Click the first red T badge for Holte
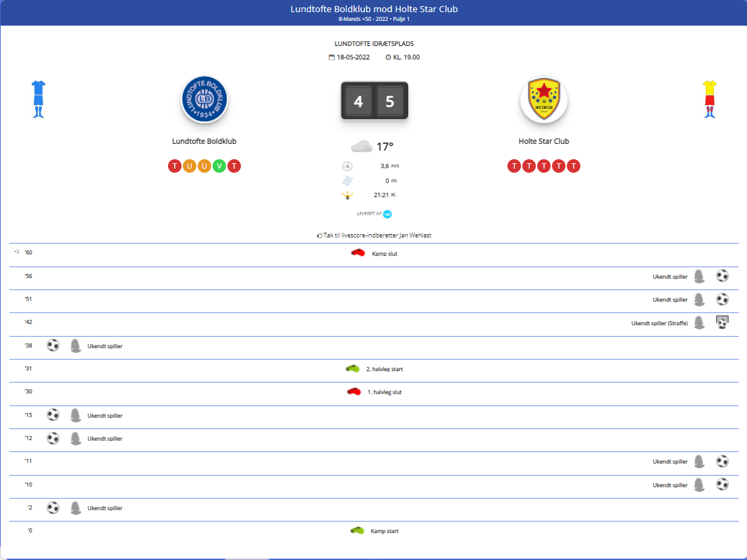 click(x=514, y=166)
